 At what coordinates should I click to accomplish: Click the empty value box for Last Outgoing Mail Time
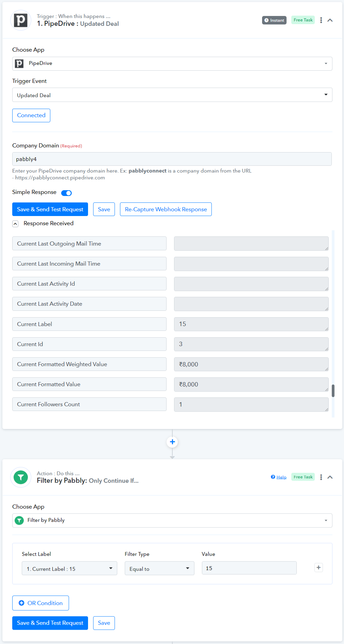pos(251,244)
